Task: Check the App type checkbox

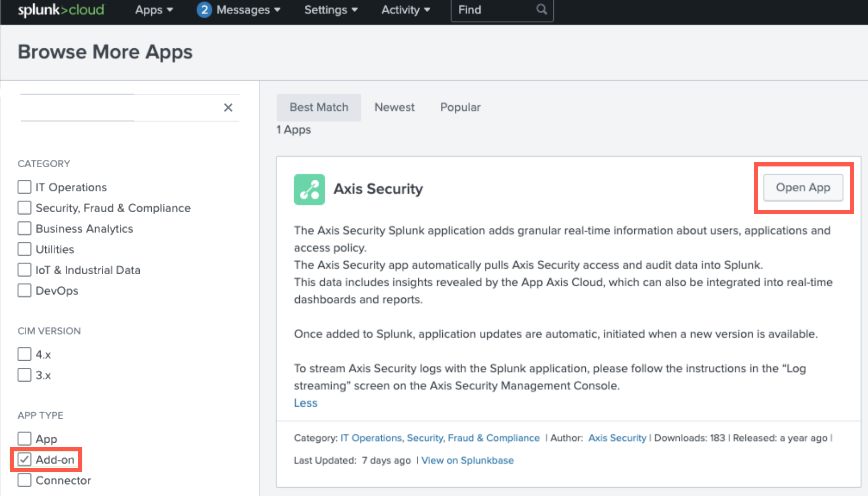Action: click(25, 439)
